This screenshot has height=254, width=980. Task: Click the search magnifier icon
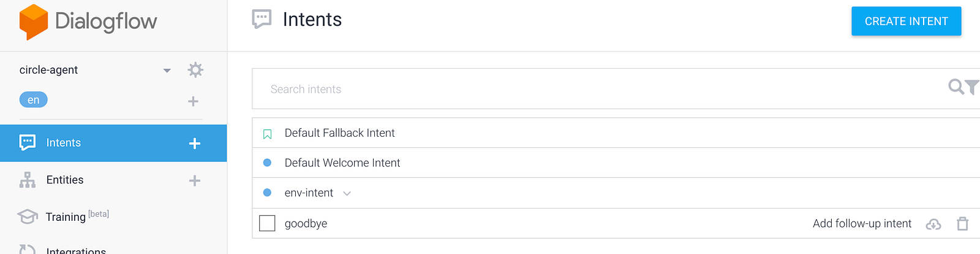click(x=956, y=87)
